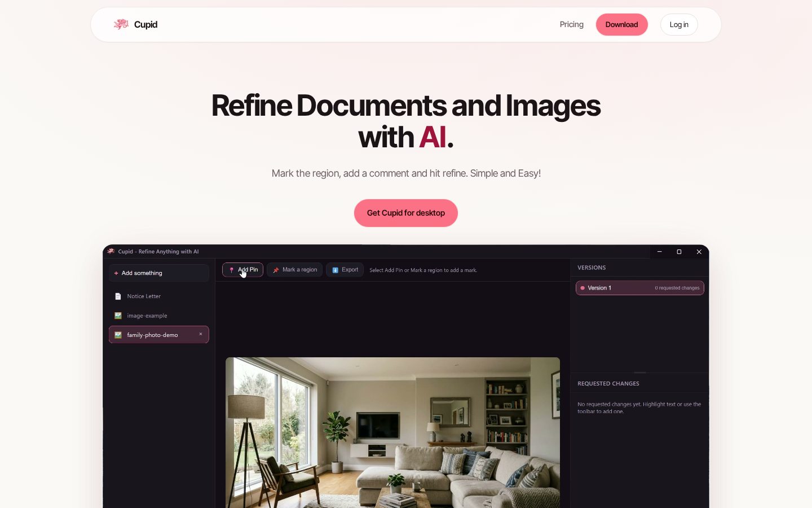This screenshot has height=508, width=812.
Task: Click the Add something button
Action: 159,273
